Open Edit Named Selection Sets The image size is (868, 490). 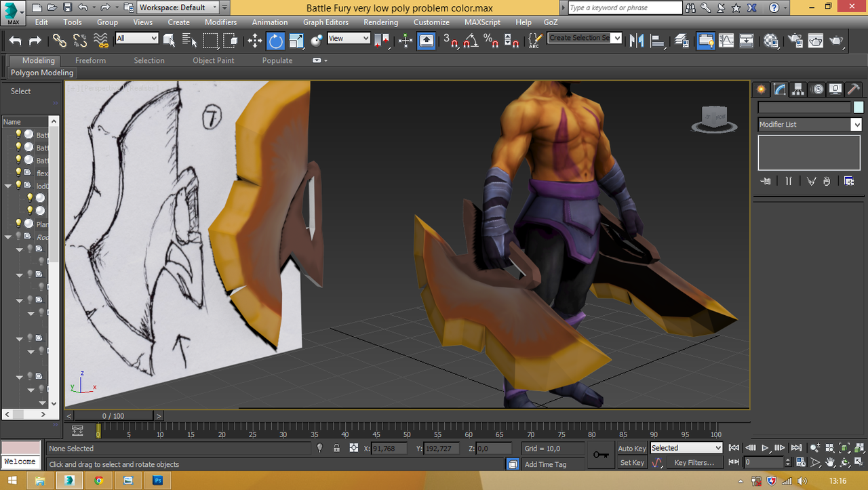pos(535,41)
